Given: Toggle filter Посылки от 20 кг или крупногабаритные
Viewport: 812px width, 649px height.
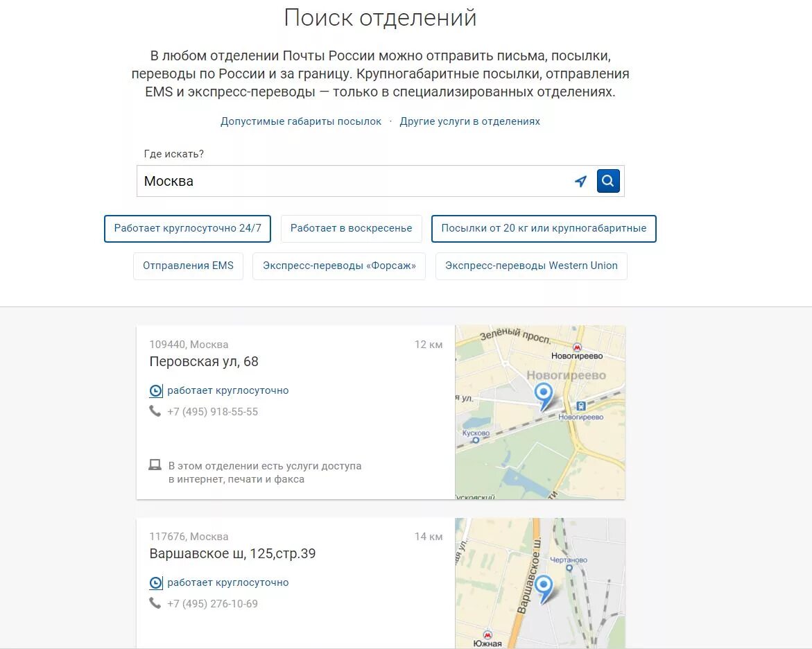Looking at the screenshot, I should tap(544, 228).
